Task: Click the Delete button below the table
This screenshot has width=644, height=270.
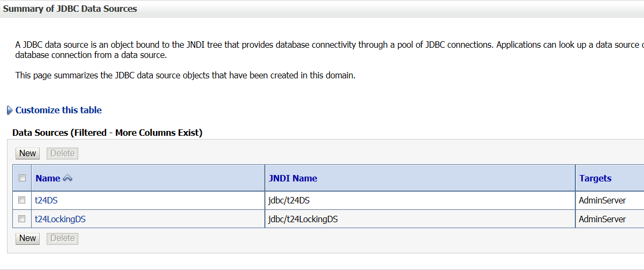Action: 62,238
